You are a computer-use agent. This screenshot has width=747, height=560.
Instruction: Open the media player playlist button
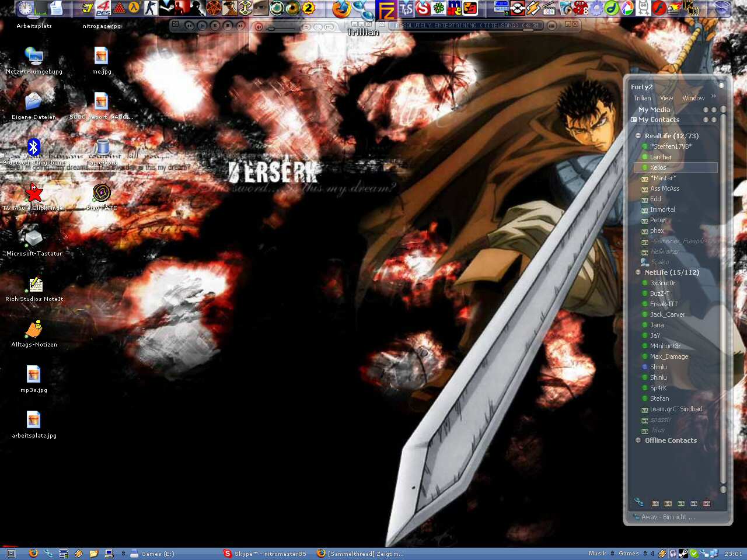pyautogui.click(x=551, y=26)
